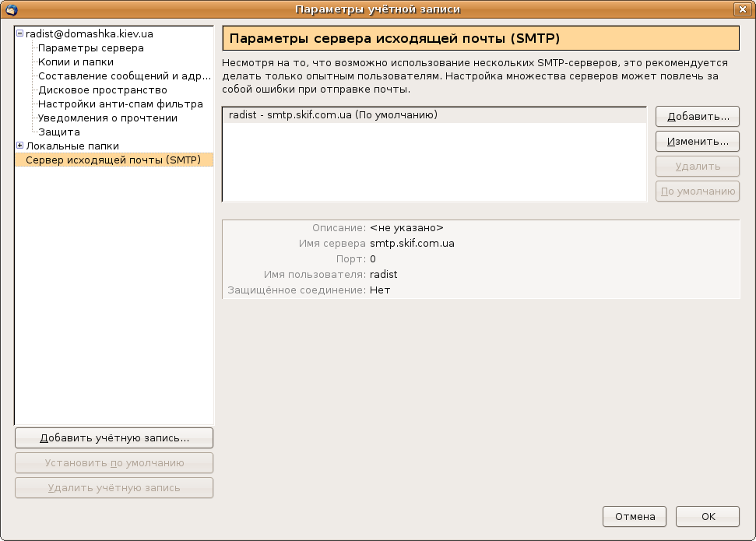This screenshot has height=541, width=756.
Task: Open Параметры сервера settings page
Action: click(x=90, y=48)
